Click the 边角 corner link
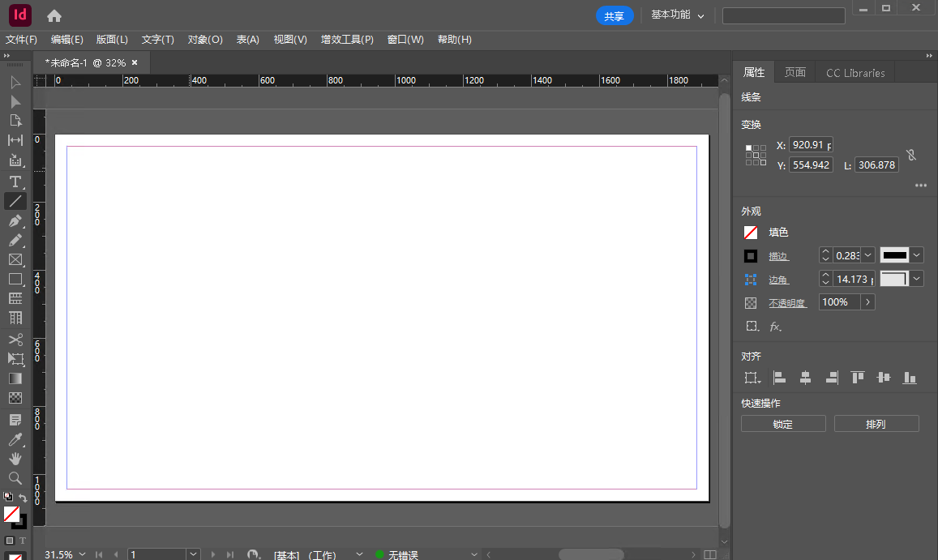 778,280
